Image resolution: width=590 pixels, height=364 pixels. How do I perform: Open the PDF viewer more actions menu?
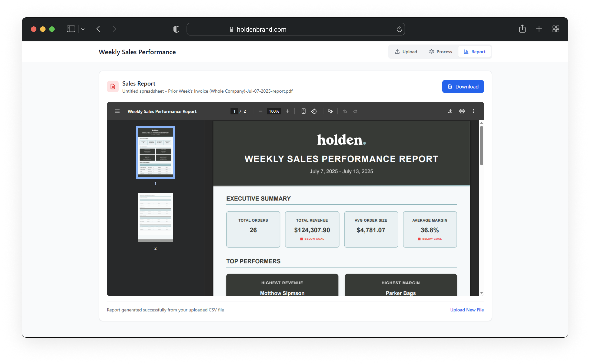(x=473, y=111)
